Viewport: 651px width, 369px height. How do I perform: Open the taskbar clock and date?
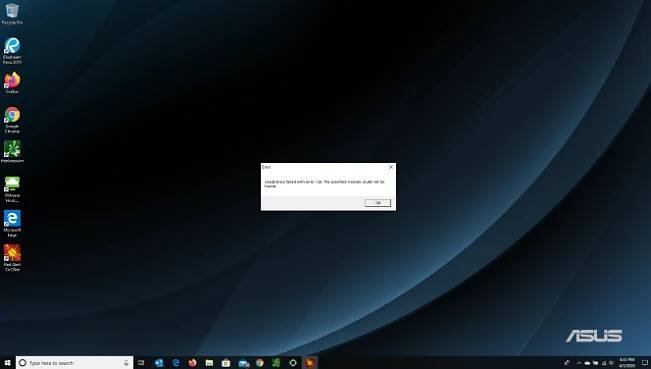tap(627, 362)
